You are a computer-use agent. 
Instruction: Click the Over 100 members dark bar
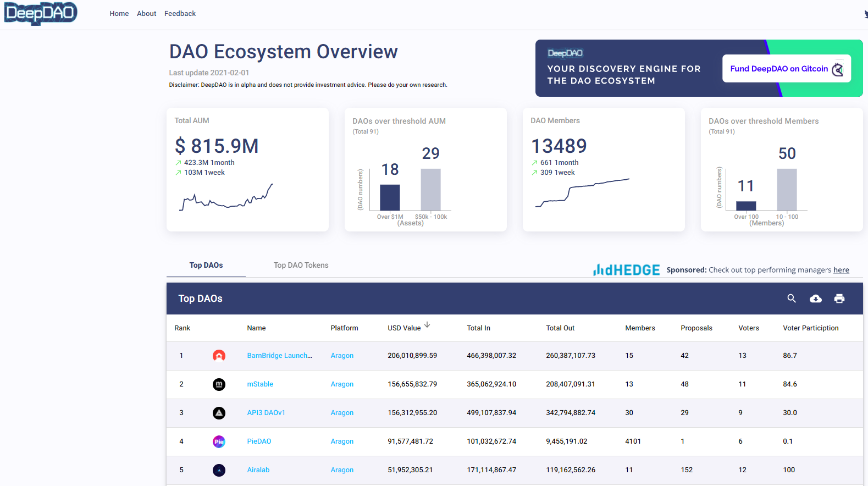point(746,206)
